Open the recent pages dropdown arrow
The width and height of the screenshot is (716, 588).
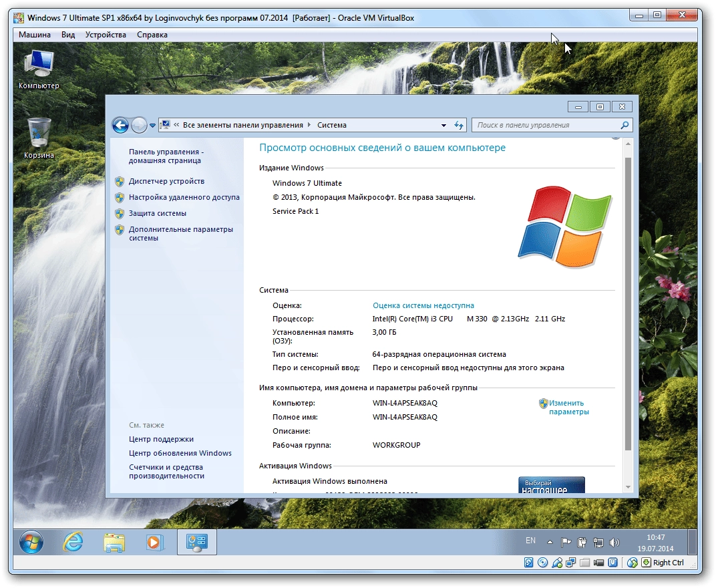point(152,125)
